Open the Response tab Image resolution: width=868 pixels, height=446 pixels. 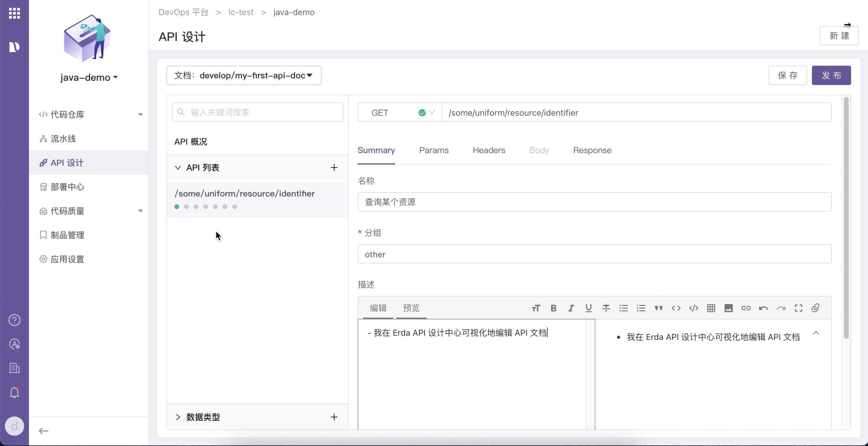click(x=592, y=150)
